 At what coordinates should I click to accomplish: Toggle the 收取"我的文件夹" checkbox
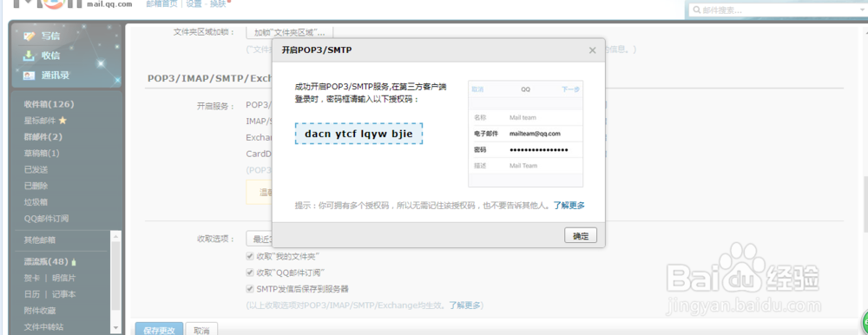(x=250, y=256)
